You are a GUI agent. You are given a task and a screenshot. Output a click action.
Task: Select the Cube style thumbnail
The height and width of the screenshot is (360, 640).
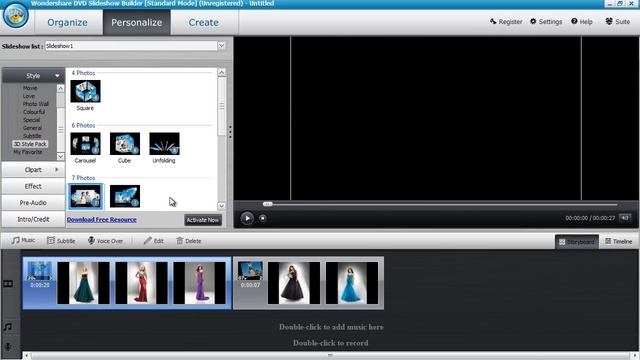(x=125, y=144)
